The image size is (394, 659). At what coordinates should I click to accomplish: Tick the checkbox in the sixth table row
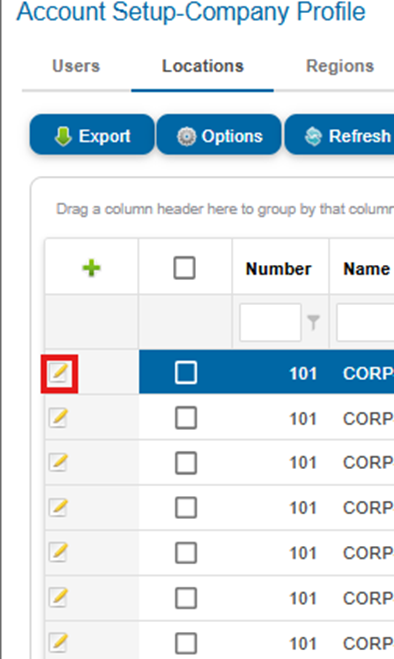tap(185, 598)
